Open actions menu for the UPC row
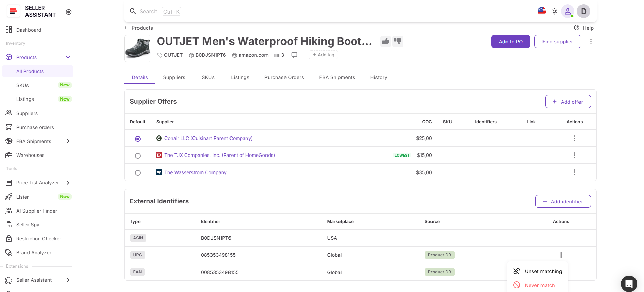This screenshot has height=292, width=644. coord(561,255)
